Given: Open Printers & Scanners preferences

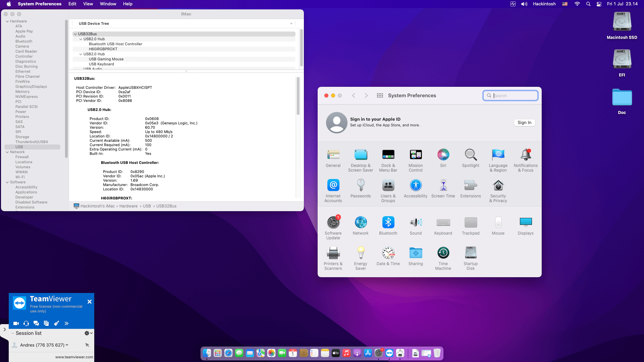Looking at the screenshot, I should [333, 259].
